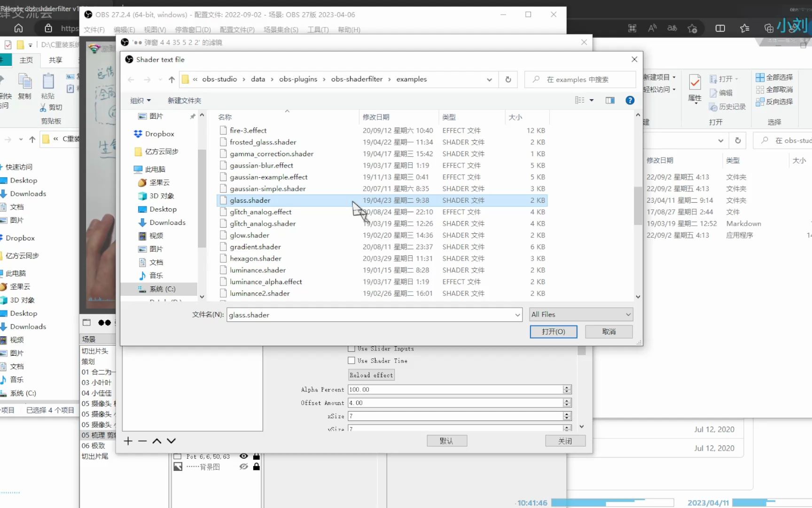Toggle the preview pane in file dialog

pos(610,100)
